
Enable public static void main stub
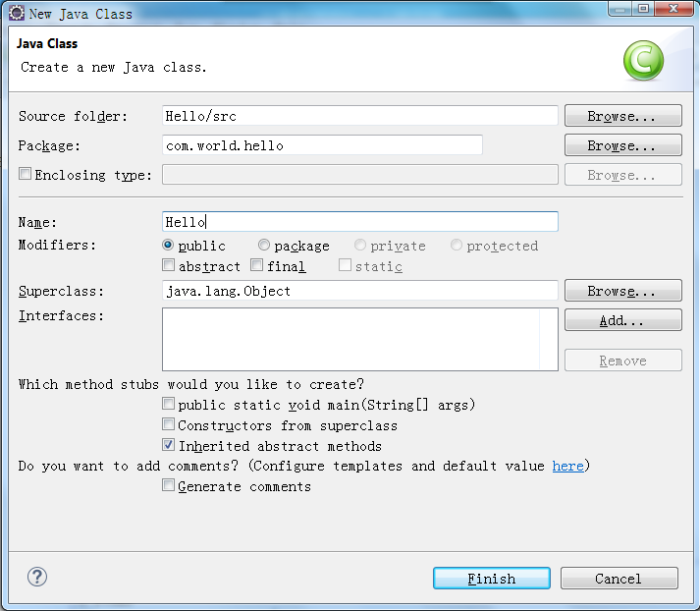[168, 404]
